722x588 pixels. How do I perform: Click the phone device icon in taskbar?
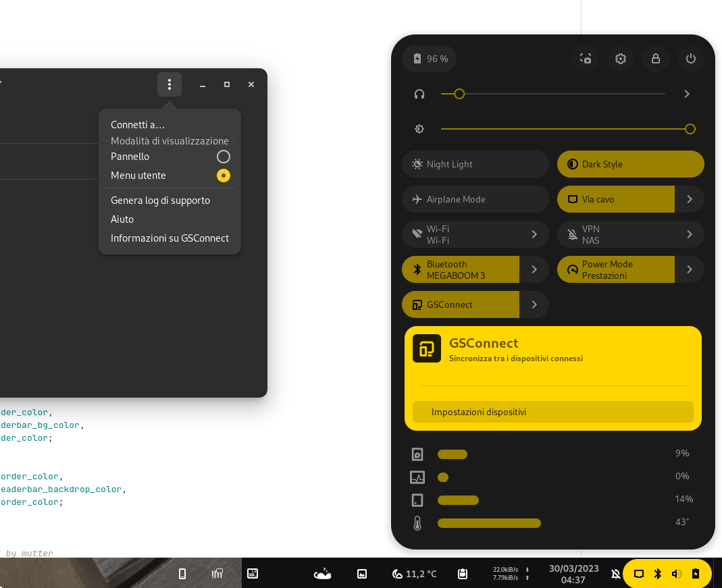tap(182, 574)
